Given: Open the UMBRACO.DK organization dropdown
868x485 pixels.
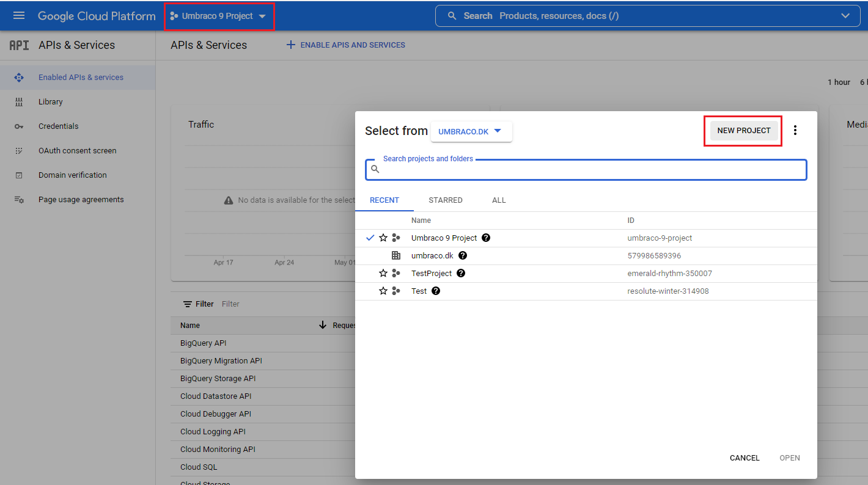Looking at the screenshot, I should 471,131.
